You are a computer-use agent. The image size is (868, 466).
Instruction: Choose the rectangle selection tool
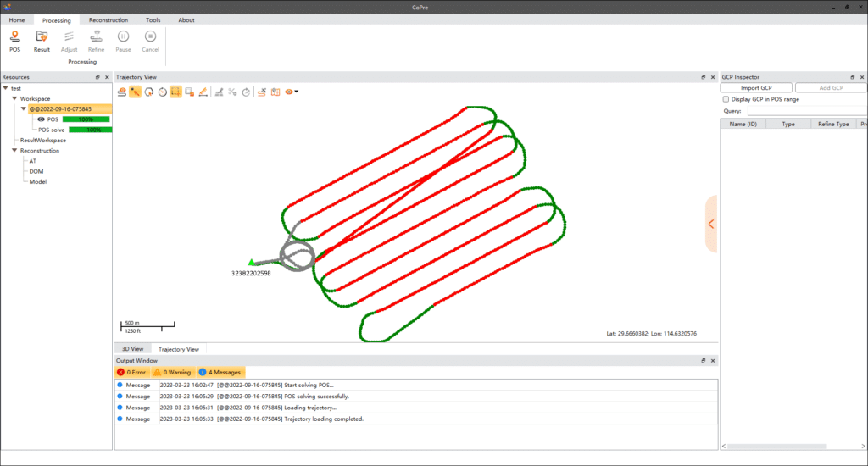[175, 92]
